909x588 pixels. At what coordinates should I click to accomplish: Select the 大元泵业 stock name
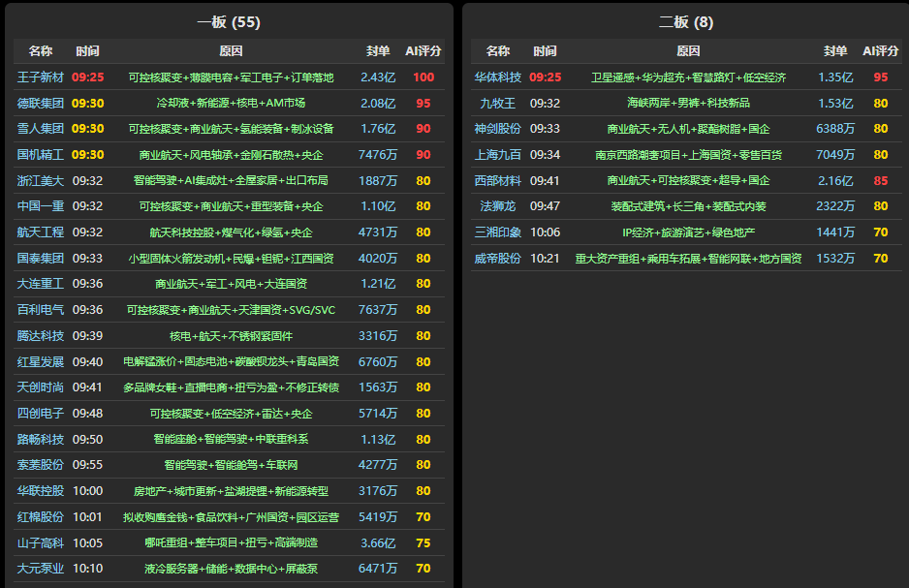click(x=41, y=569)
